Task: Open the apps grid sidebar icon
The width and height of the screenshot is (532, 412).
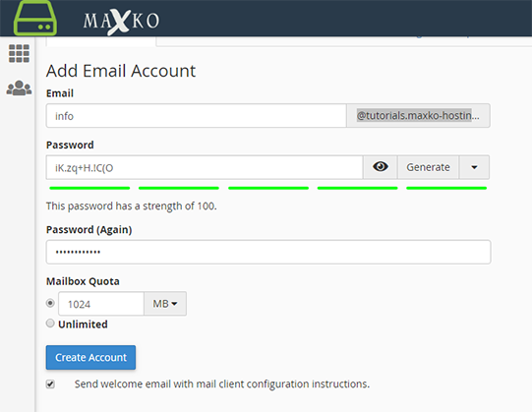Action: (x=19, y=54)
